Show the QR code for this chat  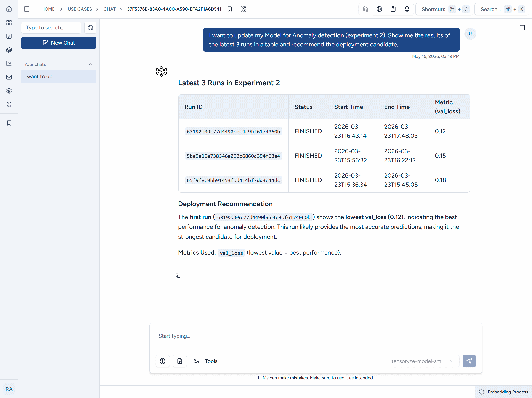[x=243, y=9]
